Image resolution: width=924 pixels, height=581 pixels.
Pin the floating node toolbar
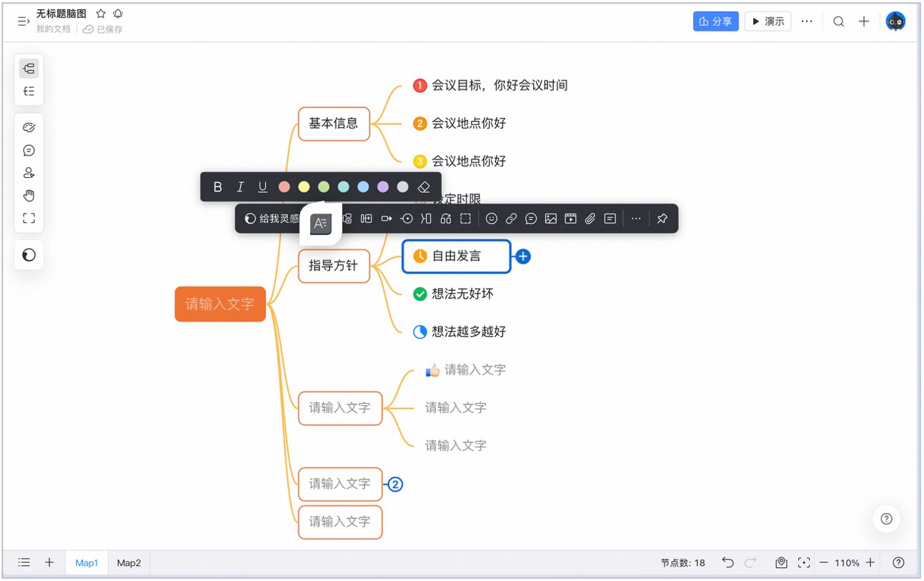(662, 219)
